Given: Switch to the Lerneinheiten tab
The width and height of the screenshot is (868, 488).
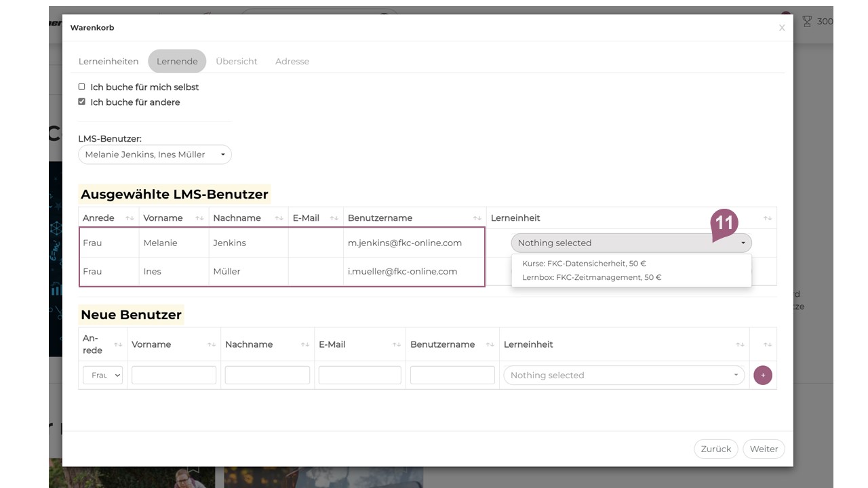Looking at the screenshot, I should [x=108, y=61].
